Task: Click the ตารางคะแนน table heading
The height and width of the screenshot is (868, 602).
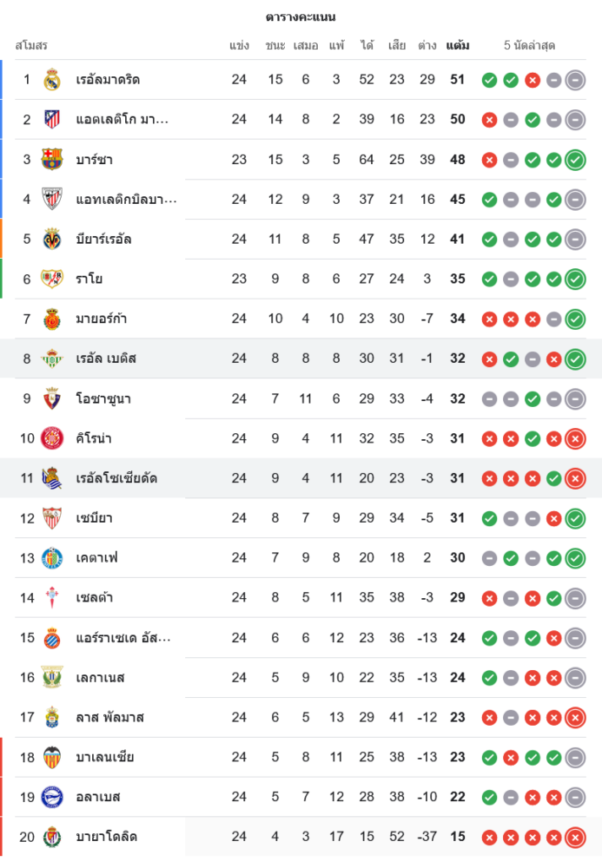Action: click(x=301, y=17)
